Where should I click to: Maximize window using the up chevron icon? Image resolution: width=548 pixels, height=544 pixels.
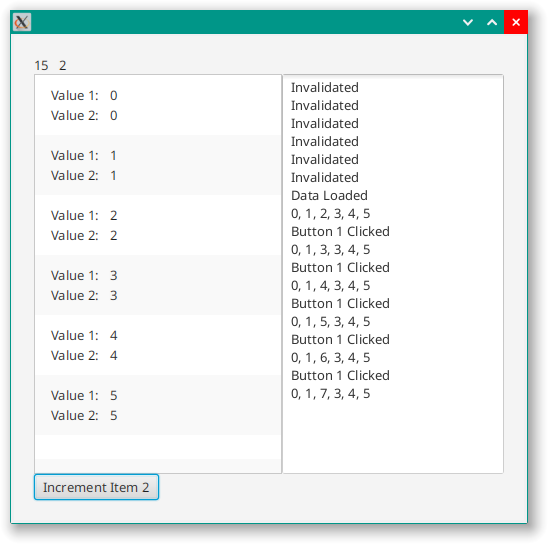tap(492, 22)
